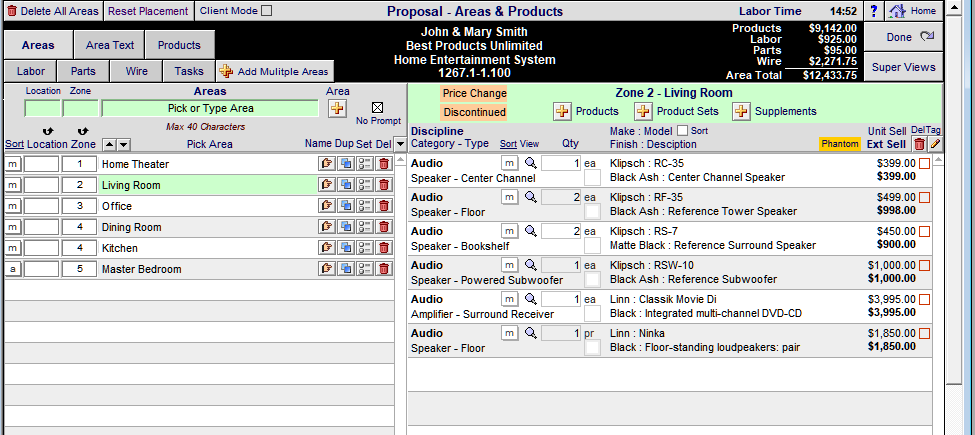
Task: Open the Tasks tab
Action: (x=189, y=71)
